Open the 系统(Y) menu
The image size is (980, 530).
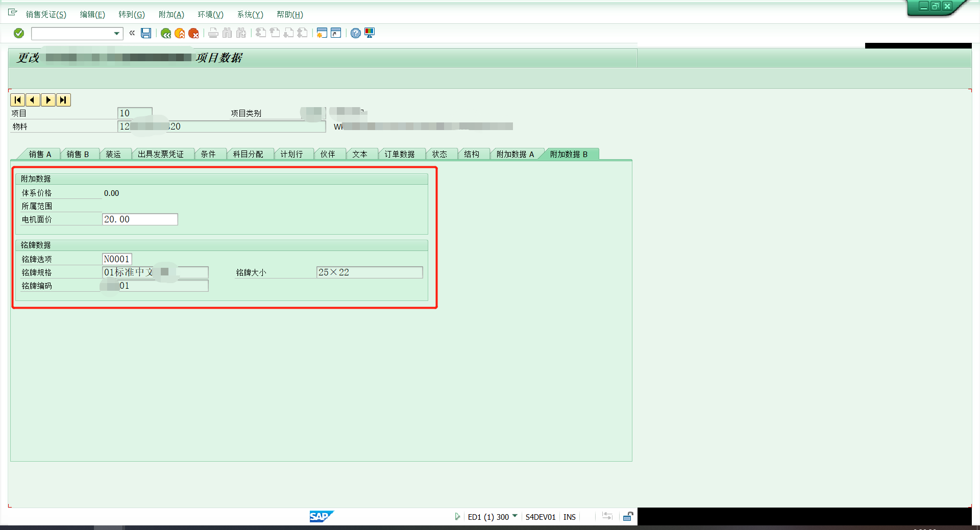pyautogui.click(x=250, y=14)
